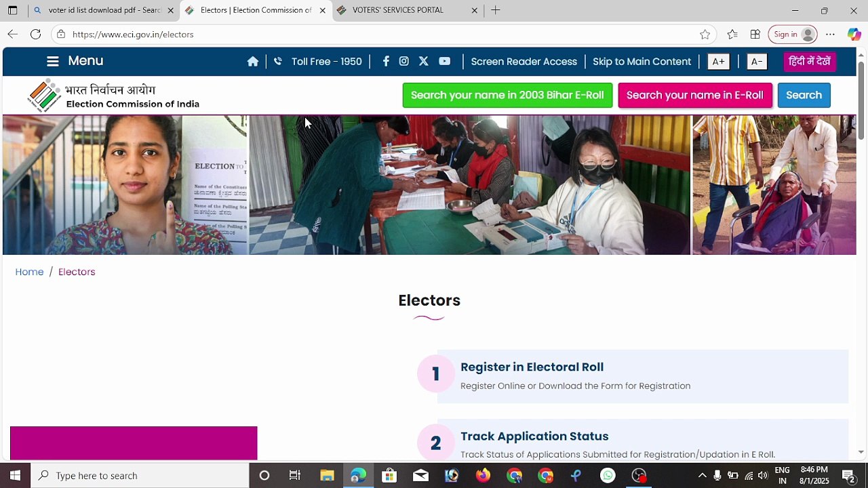Close the VOTERS' SERVICES PORTAL tab

tap(475, 10)
